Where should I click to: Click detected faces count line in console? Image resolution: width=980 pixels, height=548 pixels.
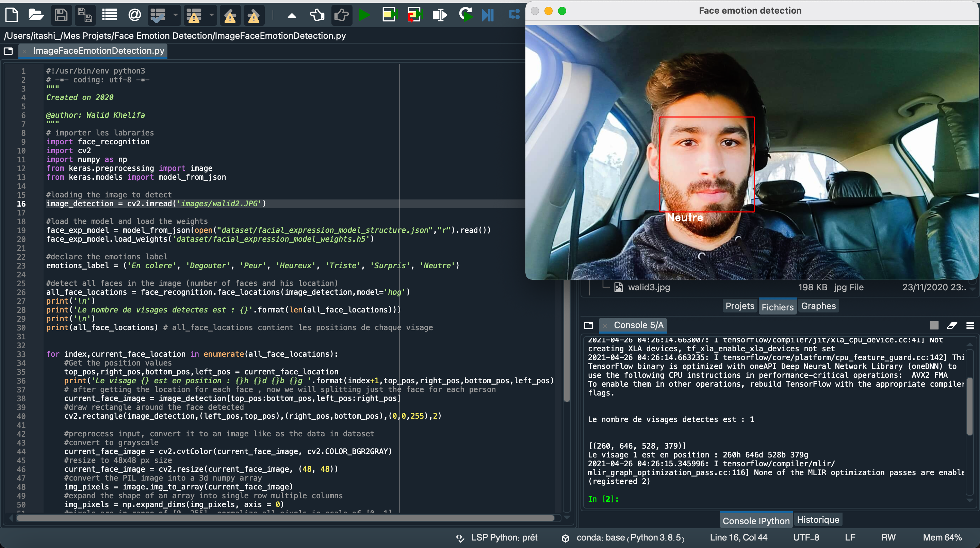[x=671, y=419]
